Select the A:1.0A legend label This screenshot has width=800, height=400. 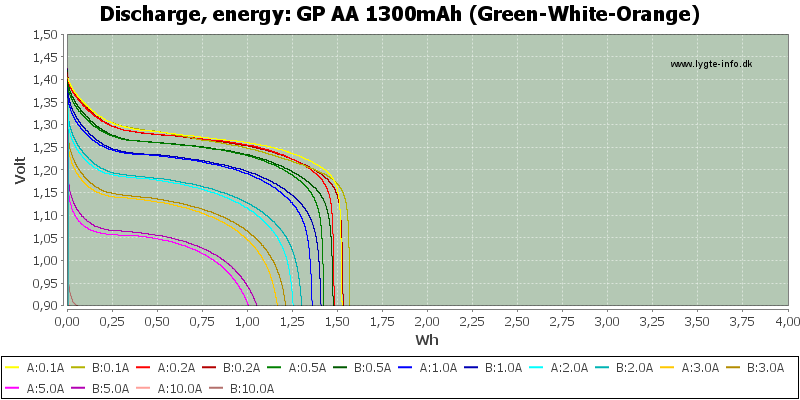[438, 367]
